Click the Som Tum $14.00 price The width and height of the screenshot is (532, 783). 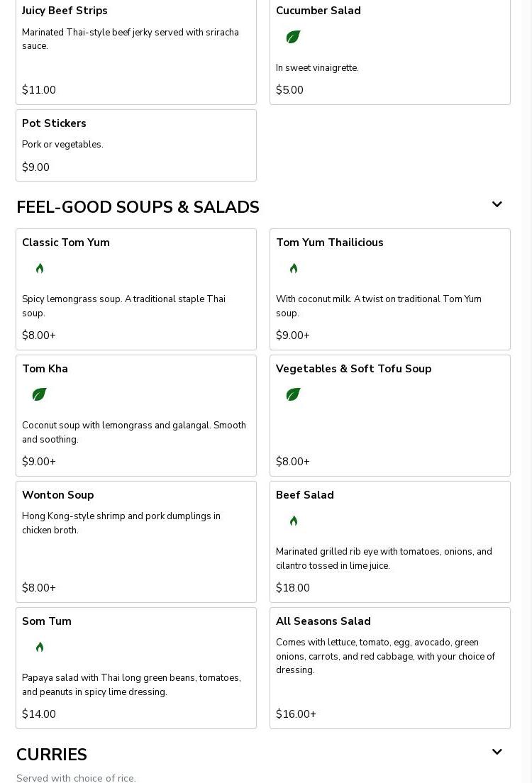click(x=39, y=714)
